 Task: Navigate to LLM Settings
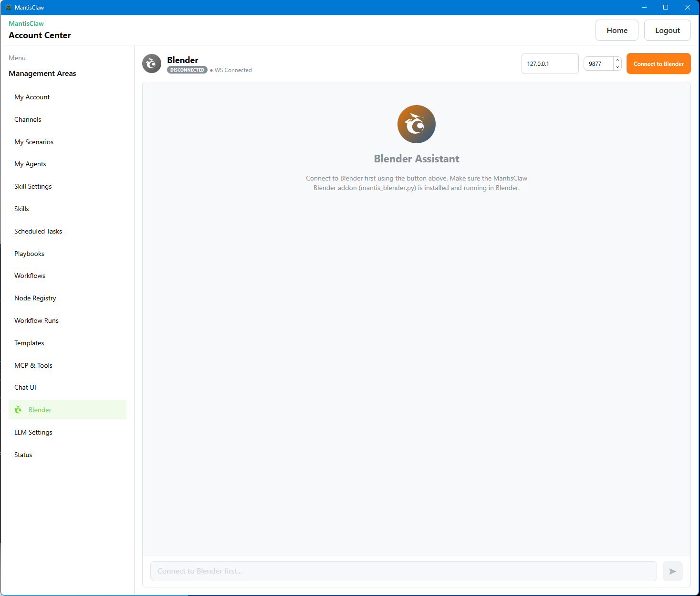click(33, 432)
